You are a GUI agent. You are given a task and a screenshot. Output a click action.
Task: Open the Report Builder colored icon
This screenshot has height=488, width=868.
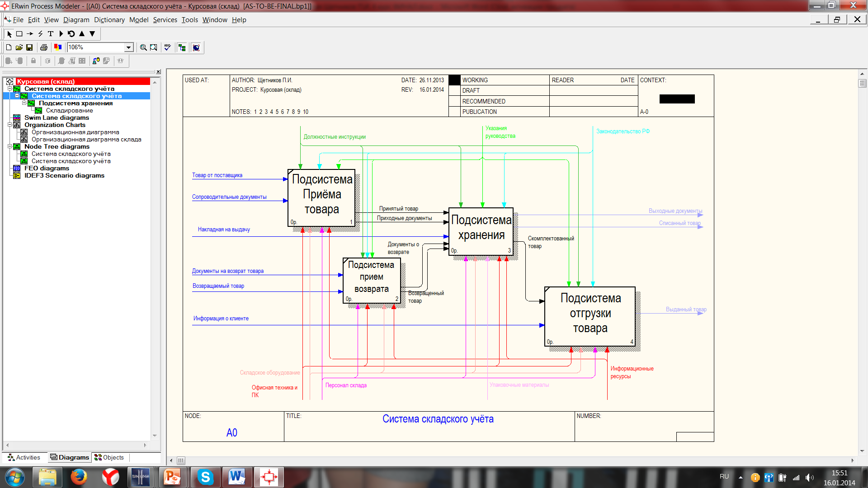[x=58, y=47]
